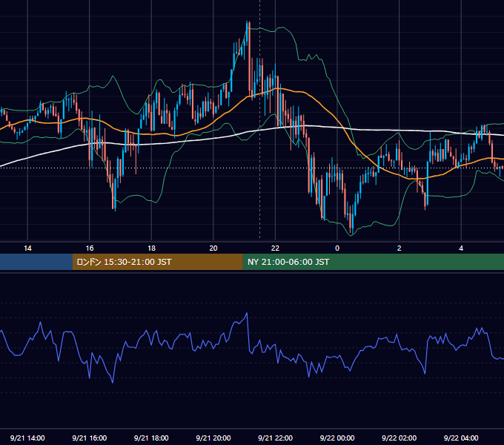The image size is (504, 445).
Task: Click the 9/21 22:00 date label
Action: point(275,438)
